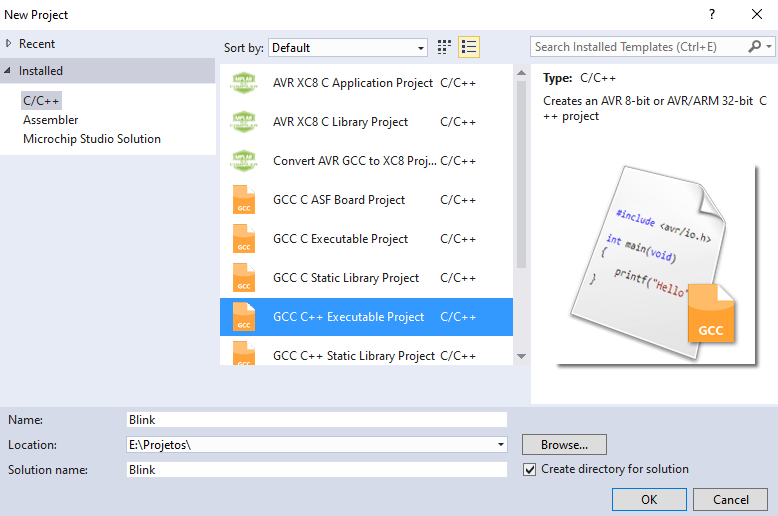Click the GCC C ASF Board Project icon
The width and height of the screenshot is (778, 516).
point(244,199)
